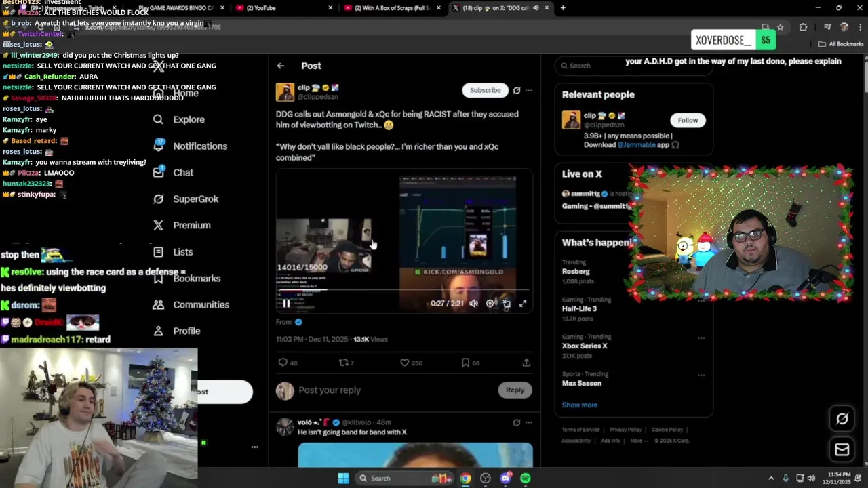Screen dimensions: 868x488
Task: Pause the video in the post
Action: 287,304
